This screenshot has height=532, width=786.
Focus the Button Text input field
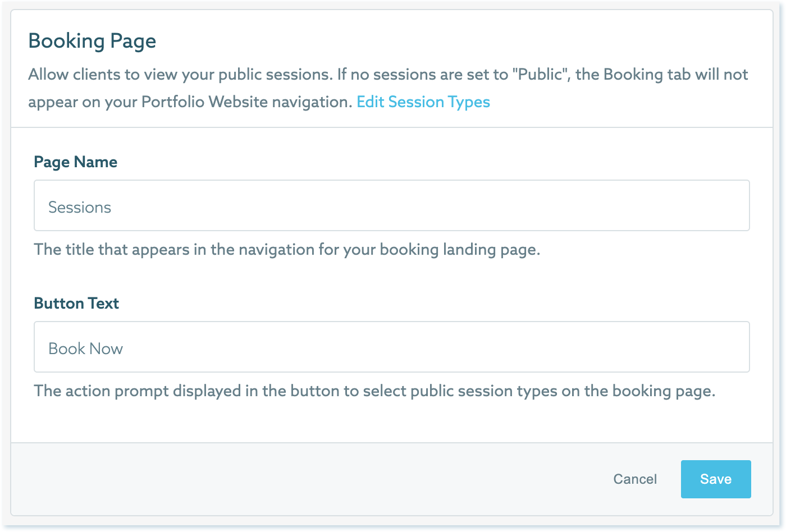pos(391,347)
